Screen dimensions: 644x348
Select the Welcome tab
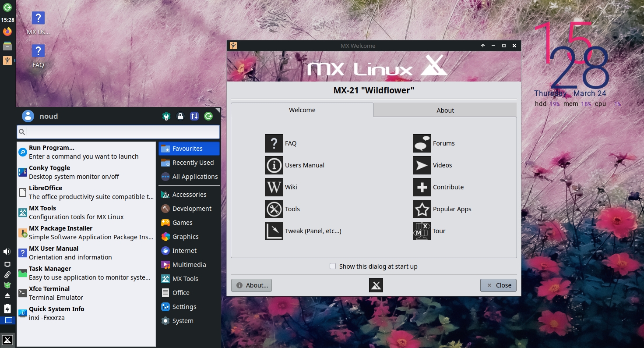tap(302, 110)
